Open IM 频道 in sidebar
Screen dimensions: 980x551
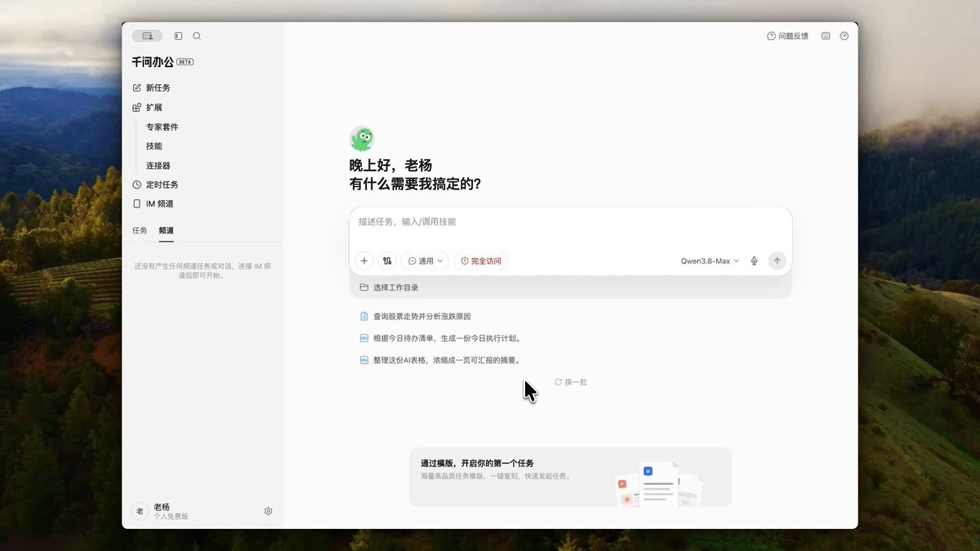[x=153, y=203]
